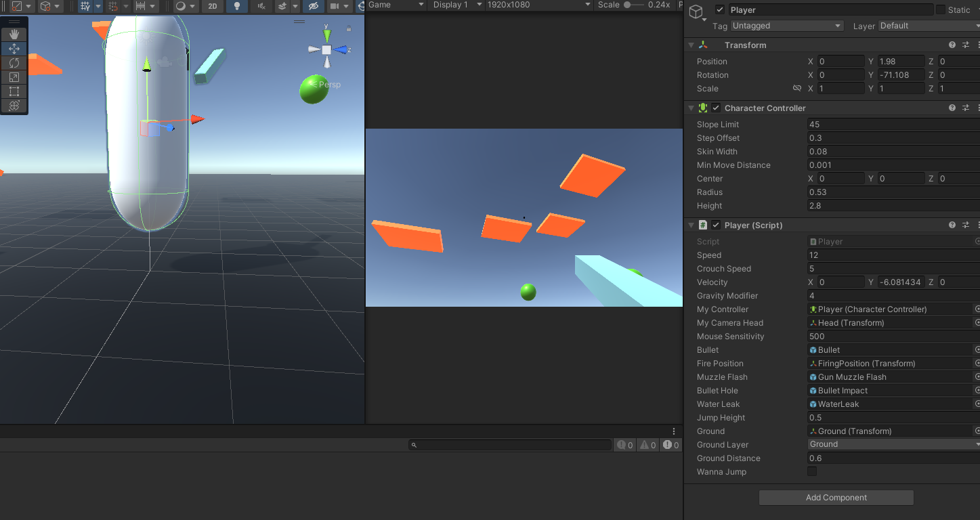
Task: Toggle scene audio mute icon
Action: pos(261,6)
